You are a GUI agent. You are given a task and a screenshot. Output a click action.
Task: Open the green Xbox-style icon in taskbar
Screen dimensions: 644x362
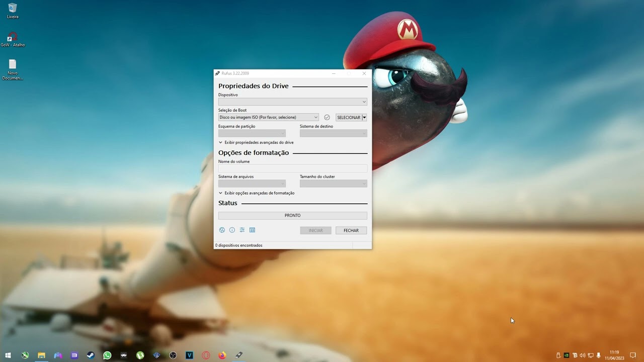[25, 355]
